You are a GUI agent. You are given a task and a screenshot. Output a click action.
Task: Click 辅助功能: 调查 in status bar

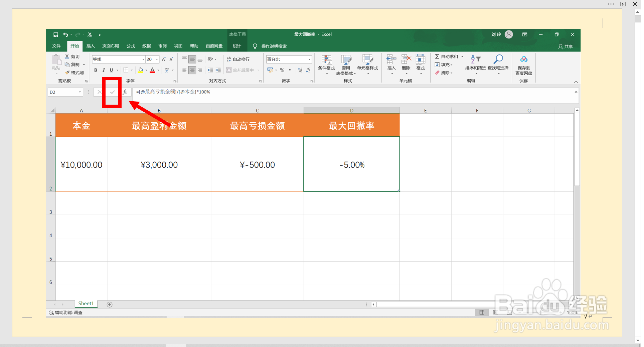click(66, 313)
